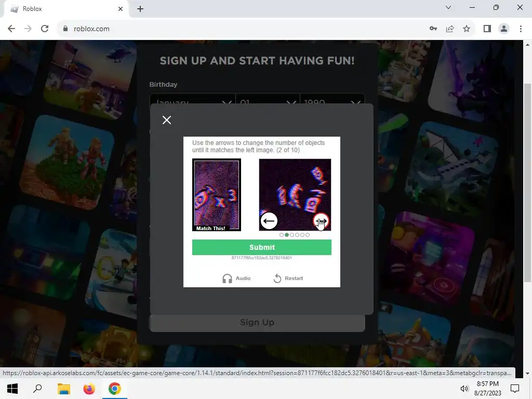Image resolution: width=532 pixels, height=399 pixels.
Task: Open the saved passwords key icon
Action: 433,29
